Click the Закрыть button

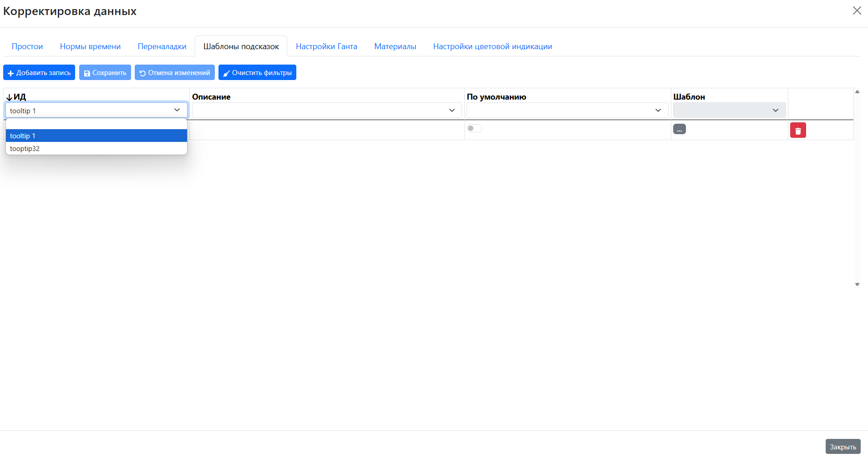pyautogui.click(x=843, y=447)
